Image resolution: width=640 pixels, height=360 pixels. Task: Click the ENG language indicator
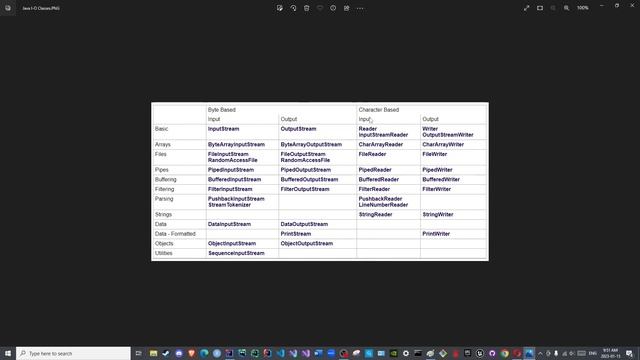(x=593, y=353)
